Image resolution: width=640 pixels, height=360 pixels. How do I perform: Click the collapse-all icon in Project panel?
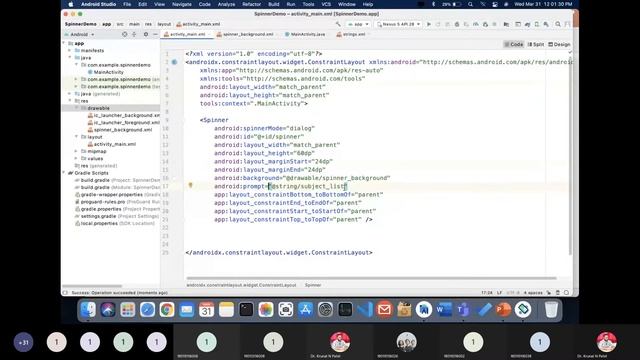tap(134, 35)
